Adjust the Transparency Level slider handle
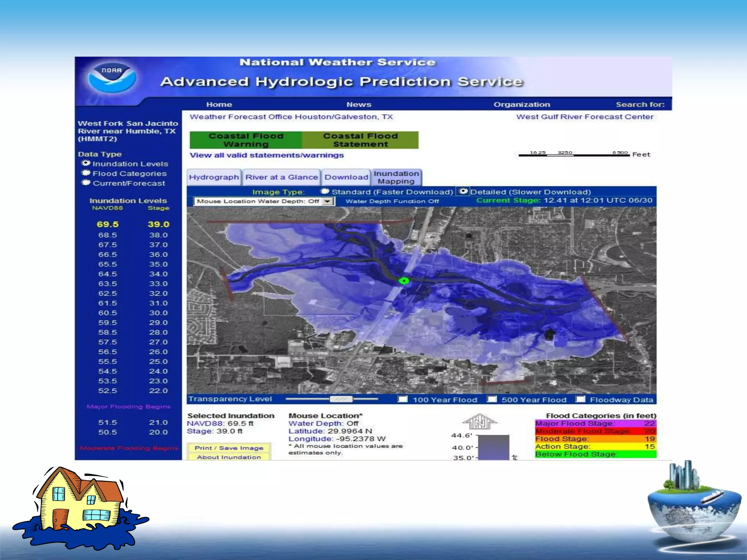The height and width of the screenshot is (560, 747). coord(341,399)
